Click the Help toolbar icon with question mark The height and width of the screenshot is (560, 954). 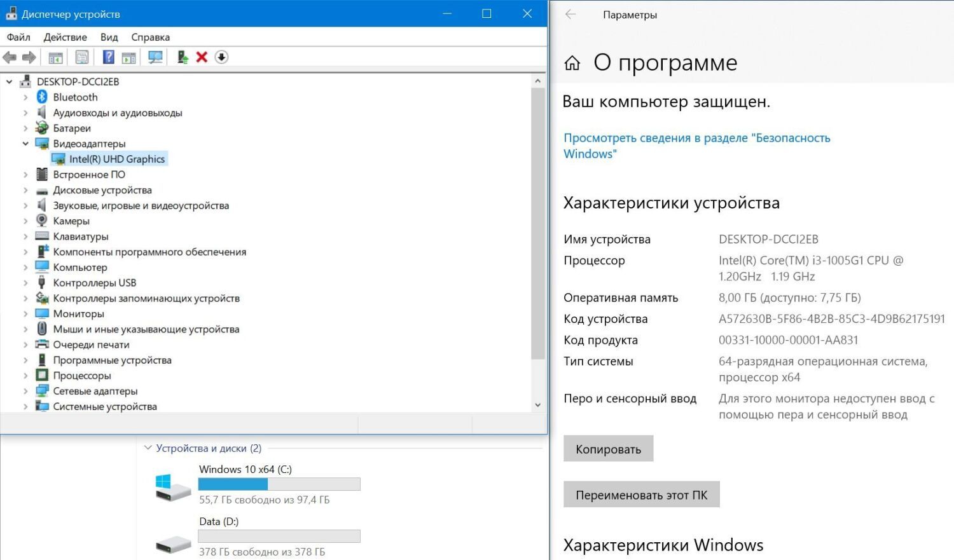[x=109, y=57]
